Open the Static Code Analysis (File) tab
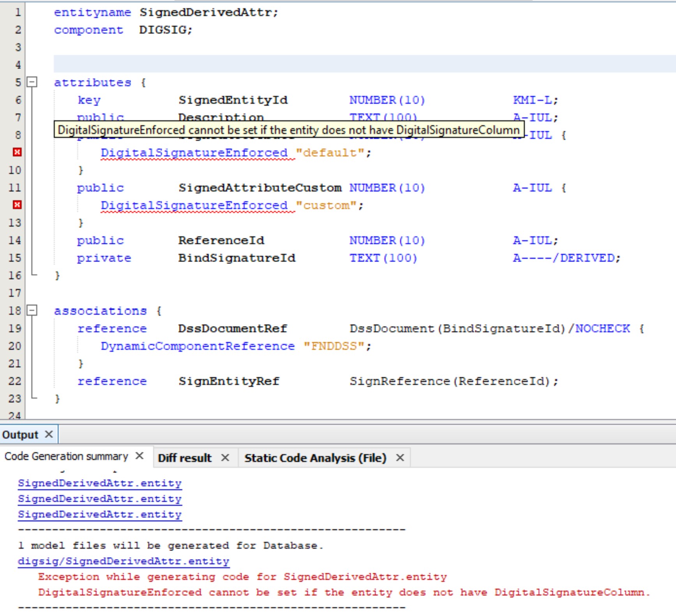The image size is (676, 616). tap(315, 458)
